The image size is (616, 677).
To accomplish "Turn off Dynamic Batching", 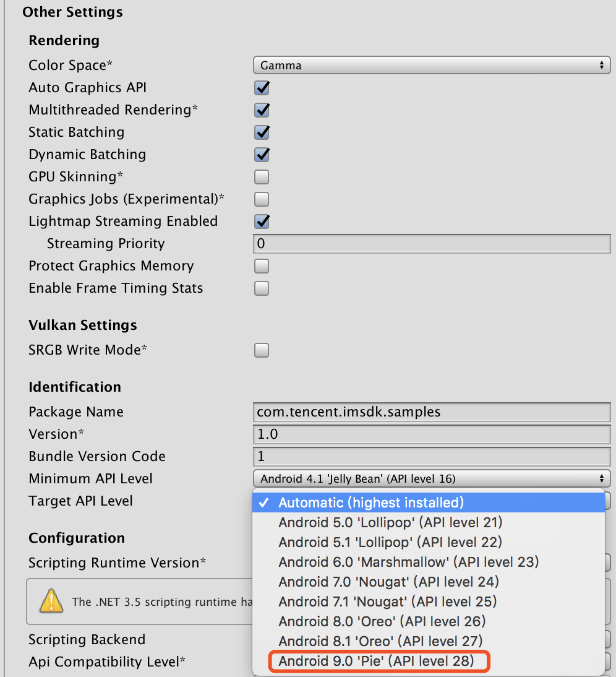I will (262, 155).
